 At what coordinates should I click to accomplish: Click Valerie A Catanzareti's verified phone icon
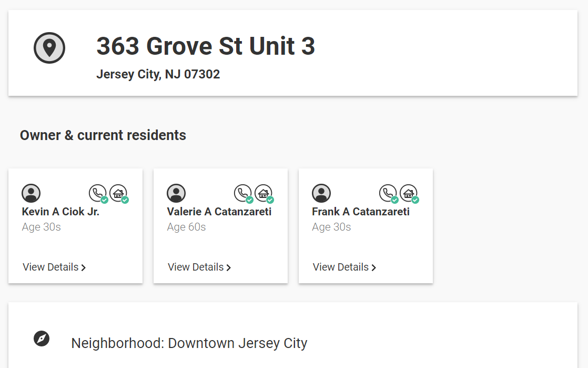(x=244, y=194)
